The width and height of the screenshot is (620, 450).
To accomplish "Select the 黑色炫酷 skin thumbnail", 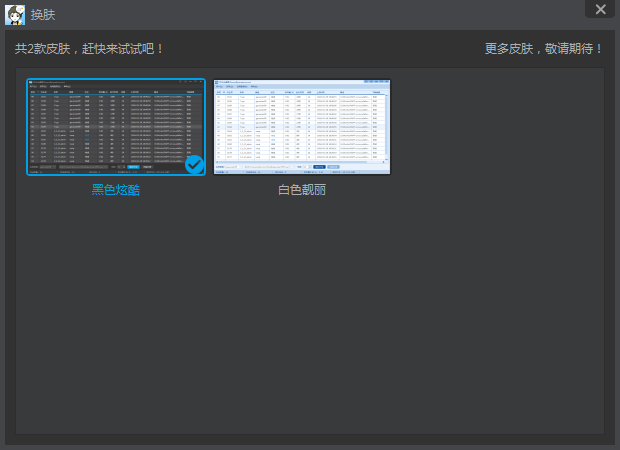I will pos(116,127).
